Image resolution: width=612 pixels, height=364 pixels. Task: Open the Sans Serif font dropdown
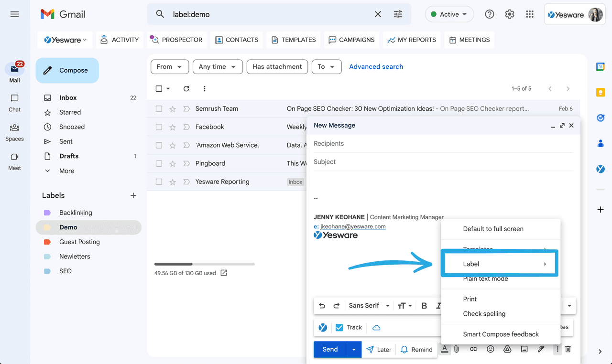tap(369, 306)
